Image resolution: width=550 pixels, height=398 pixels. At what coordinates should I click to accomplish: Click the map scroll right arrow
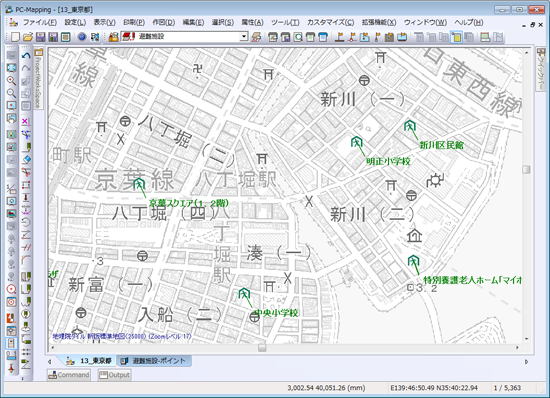coord(517,348)
